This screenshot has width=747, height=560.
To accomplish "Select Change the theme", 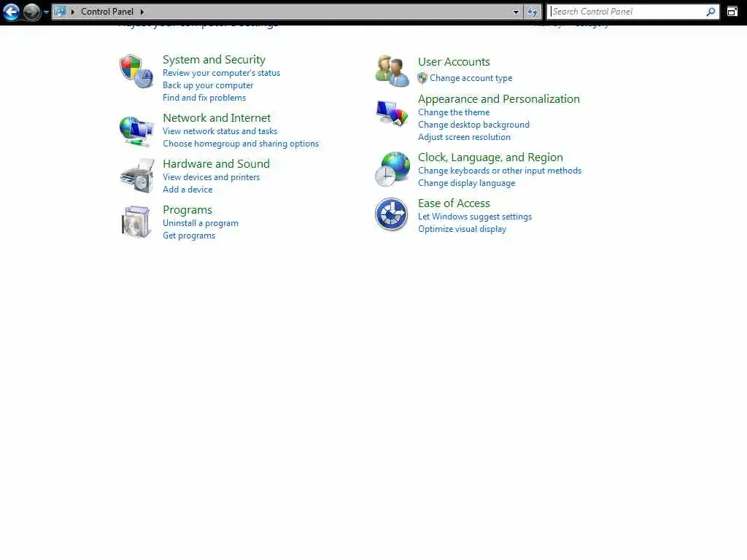I will point(454,112).
